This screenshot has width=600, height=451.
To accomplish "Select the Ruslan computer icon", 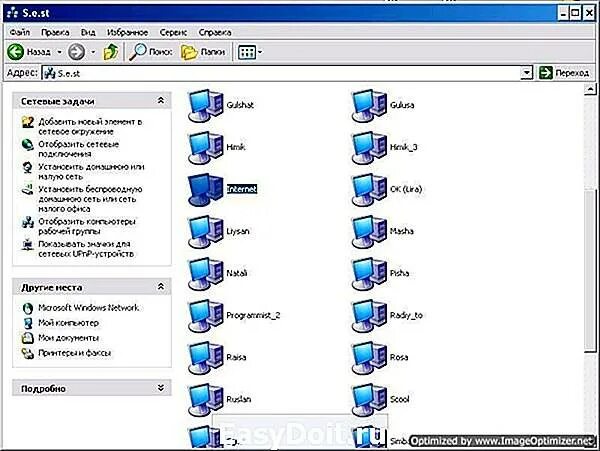I will point(205,400).
